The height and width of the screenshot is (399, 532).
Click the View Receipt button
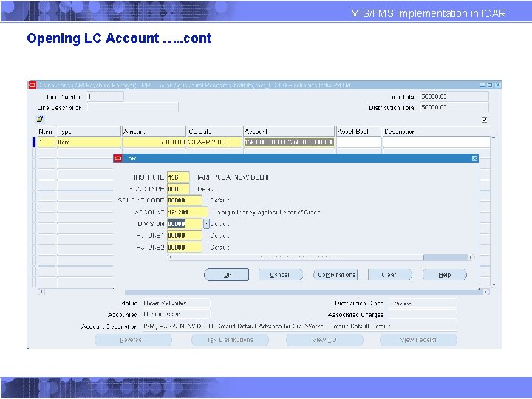pyautogui.click(x=418, y=340)
